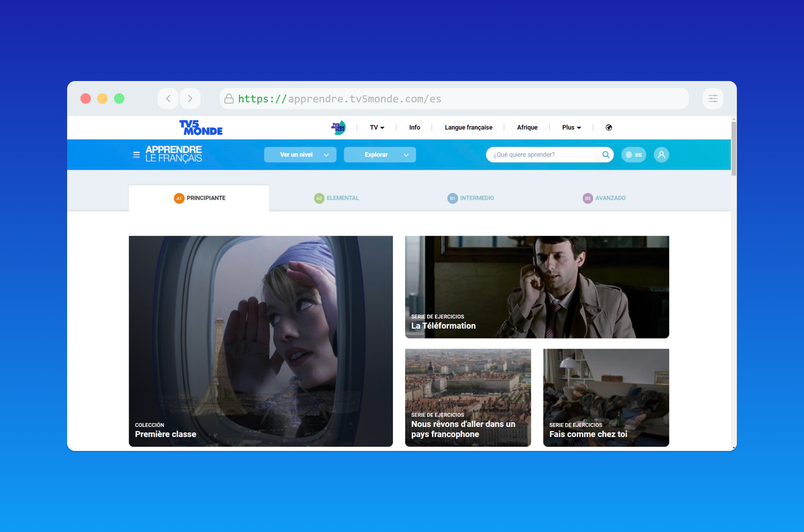
Task: Switch to the A2 Elemental tab
Action: [x=336, y=198]
